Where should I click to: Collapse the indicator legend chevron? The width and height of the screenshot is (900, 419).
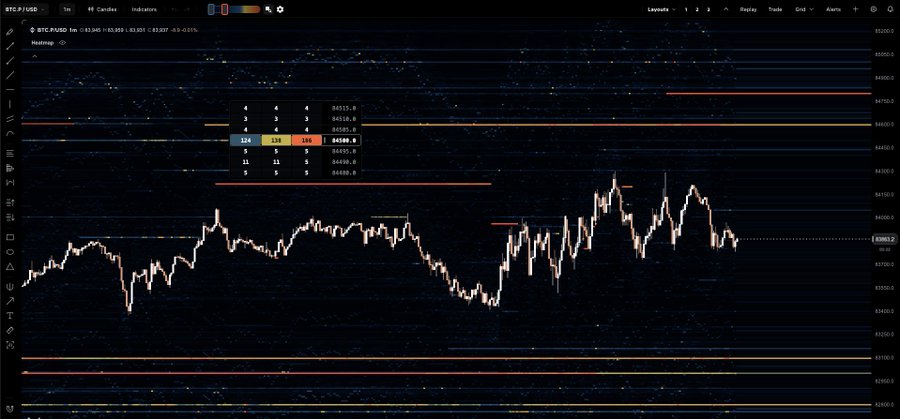34,56
